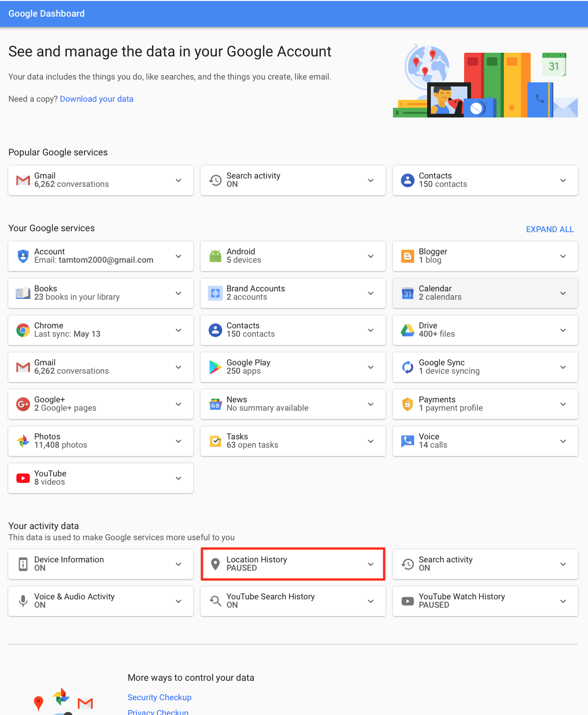Click the Google Play triangle icon

[x=215, y=367]
